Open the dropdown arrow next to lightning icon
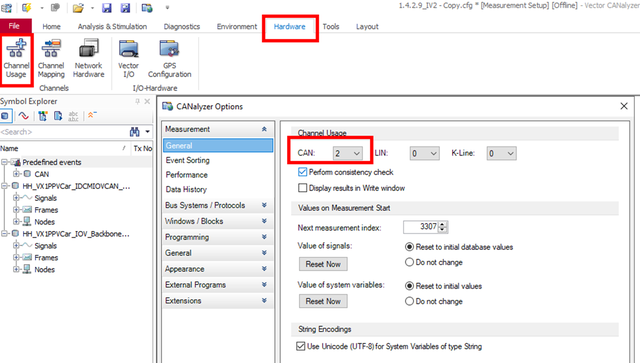This screenshot has height=363, width=640. (x=42, y=7)
